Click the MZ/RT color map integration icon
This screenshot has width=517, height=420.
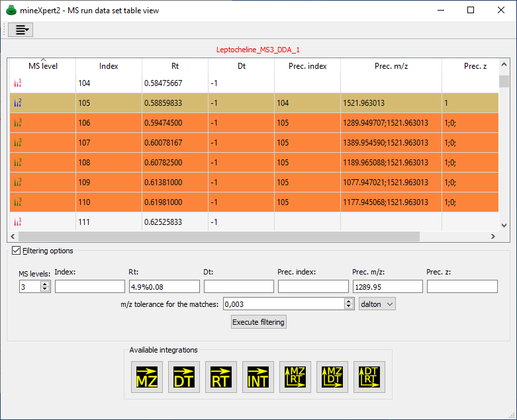tap(295, 377)
